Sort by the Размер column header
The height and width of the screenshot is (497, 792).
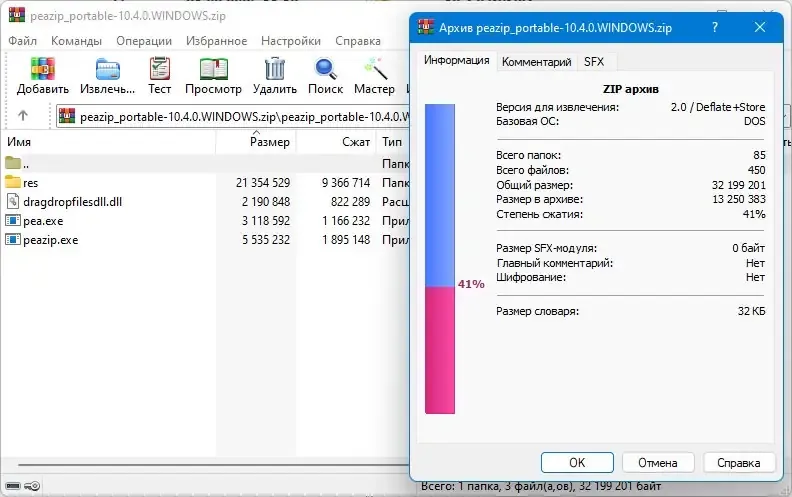click(x=256, y=142)
